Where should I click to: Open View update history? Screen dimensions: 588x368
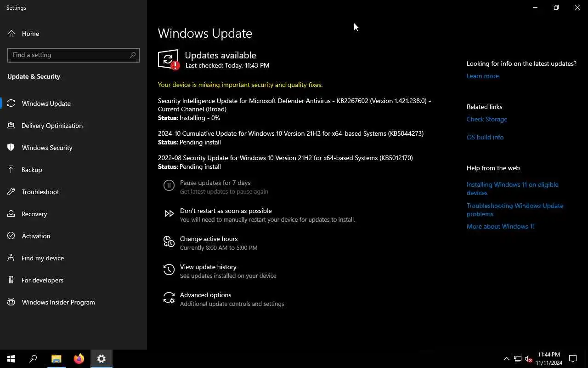click(208, 267)
